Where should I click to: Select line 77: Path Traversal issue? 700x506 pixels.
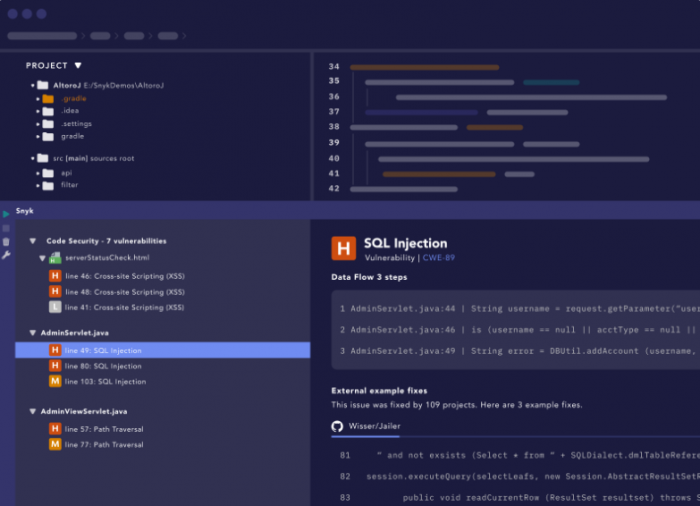pyautogui.click(x=104, y=445)
